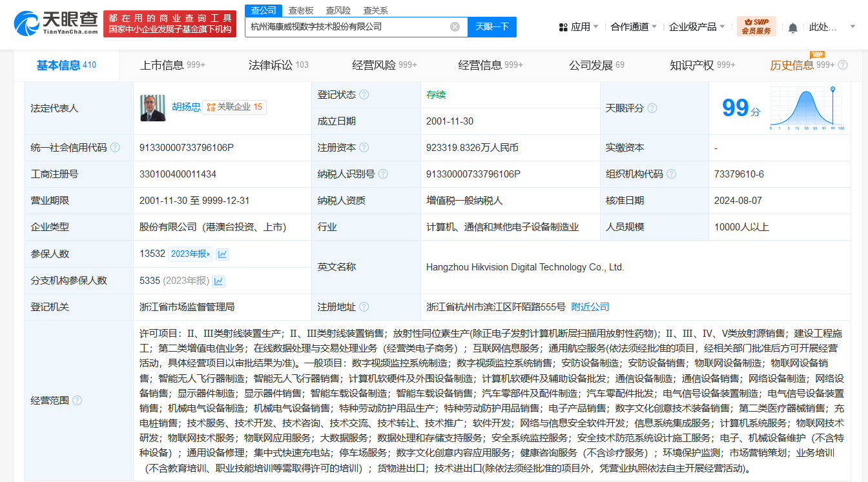Click the help icon beside 注册地址
Image resolution: width=868 pixels, height=482 pixels.
click(x=364, y=307)
